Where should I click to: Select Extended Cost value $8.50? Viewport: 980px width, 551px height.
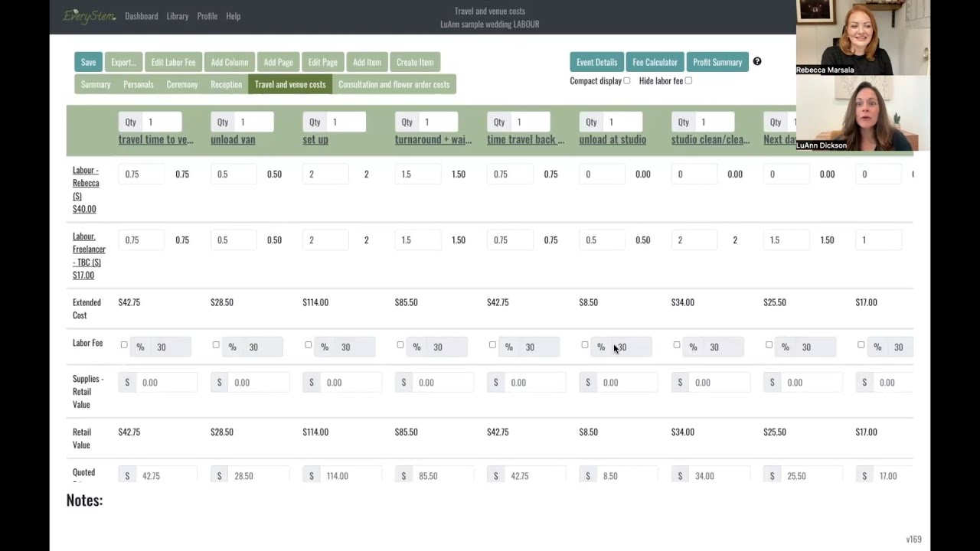coord(589,302)
